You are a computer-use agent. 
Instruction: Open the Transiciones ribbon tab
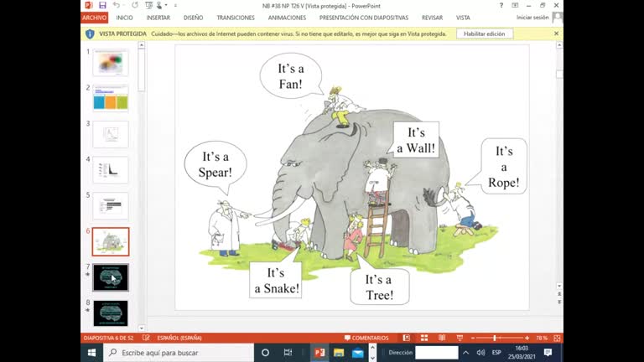235,17
